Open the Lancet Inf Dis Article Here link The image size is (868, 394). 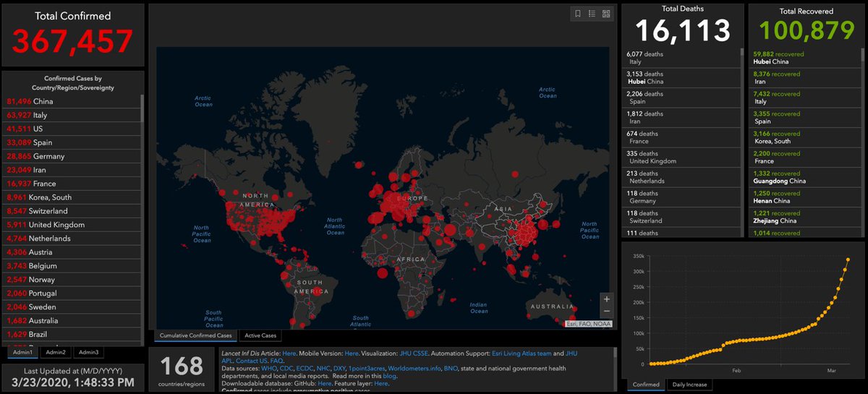click(289, 354)
